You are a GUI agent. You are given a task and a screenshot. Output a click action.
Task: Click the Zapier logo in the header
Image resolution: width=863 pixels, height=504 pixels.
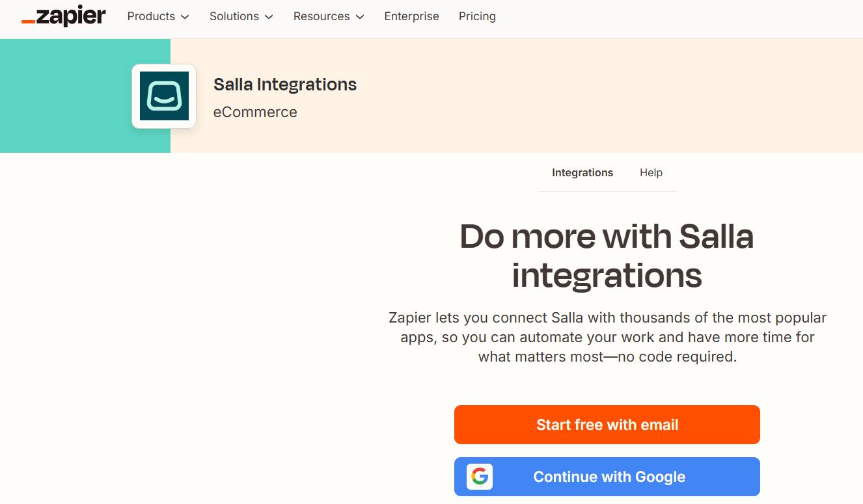tap(63, 16)
